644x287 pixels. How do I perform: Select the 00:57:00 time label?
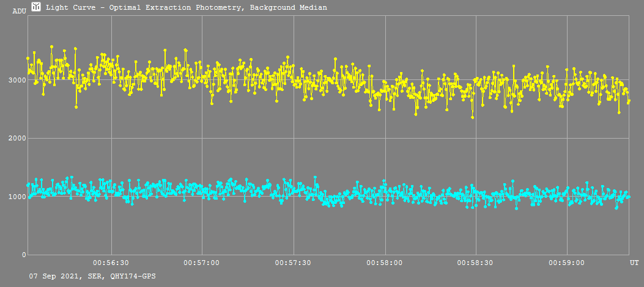(202, 263)
